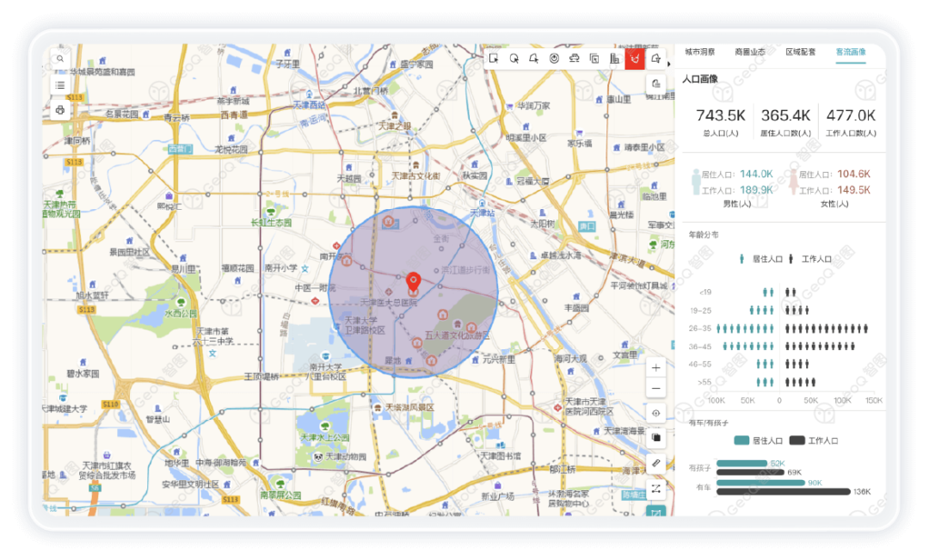Open the building selection tool
Viewport: 929px width, 560px height.
point(614,58)
